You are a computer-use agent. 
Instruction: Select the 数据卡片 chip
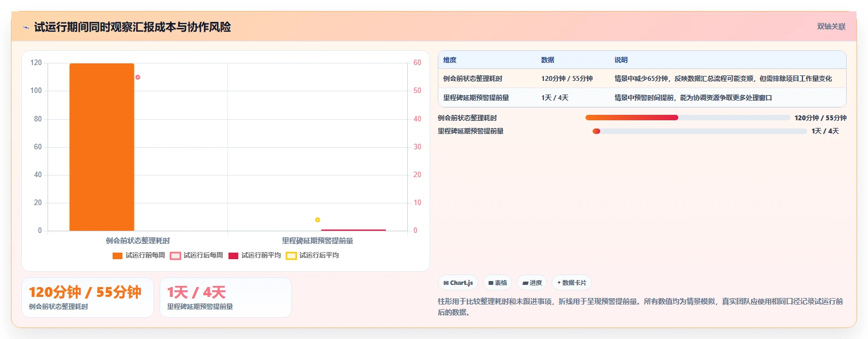coord(572,283)
